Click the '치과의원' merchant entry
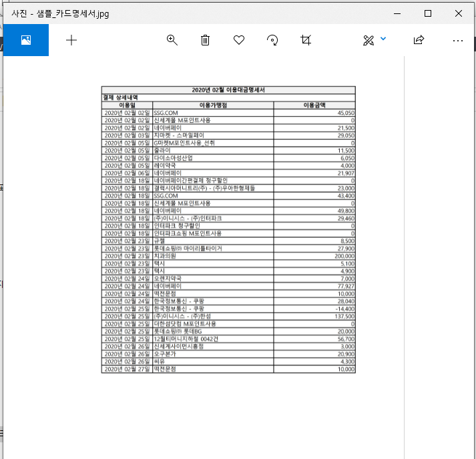 tap(165, 256)
